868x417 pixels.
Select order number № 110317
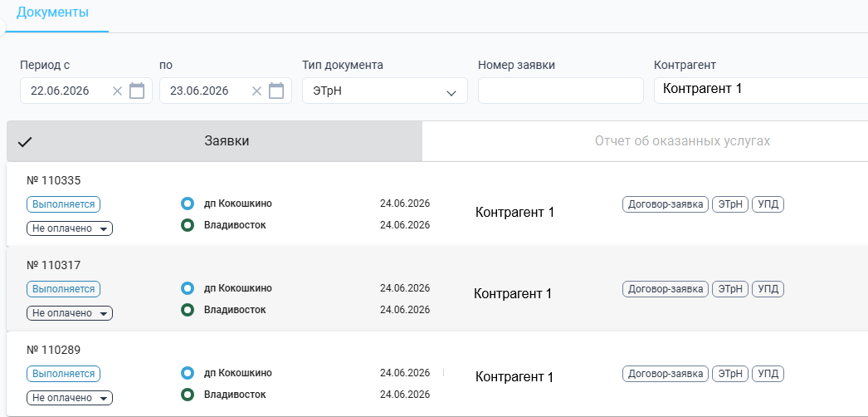click(54, 265)
